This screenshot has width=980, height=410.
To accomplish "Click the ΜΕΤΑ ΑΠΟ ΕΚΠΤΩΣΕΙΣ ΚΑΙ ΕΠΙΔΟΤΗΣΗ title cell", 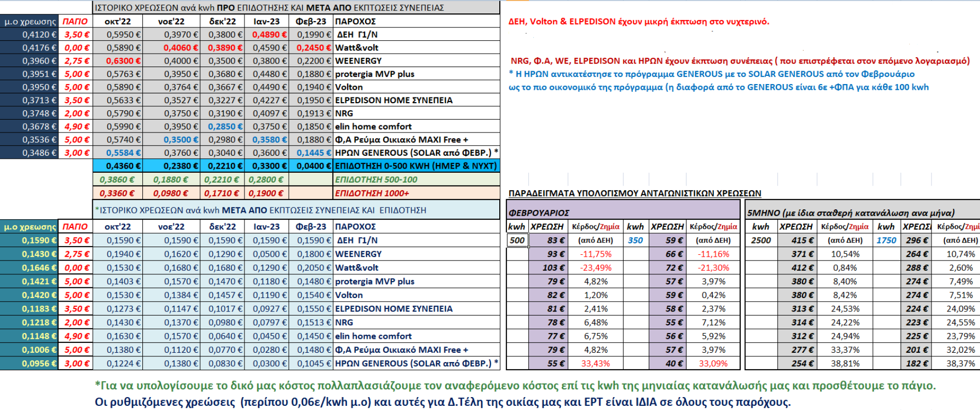I will tap(297, 210).
